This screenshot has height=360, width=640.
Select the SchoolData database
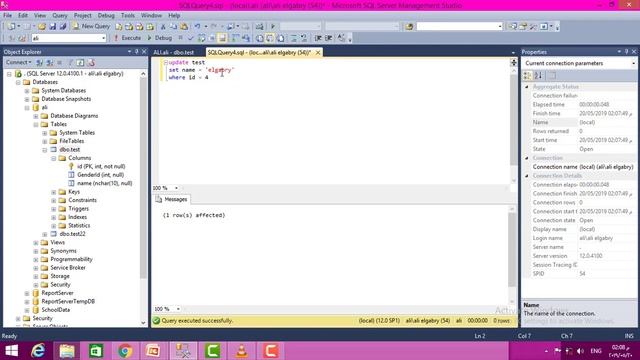(56, 310)
